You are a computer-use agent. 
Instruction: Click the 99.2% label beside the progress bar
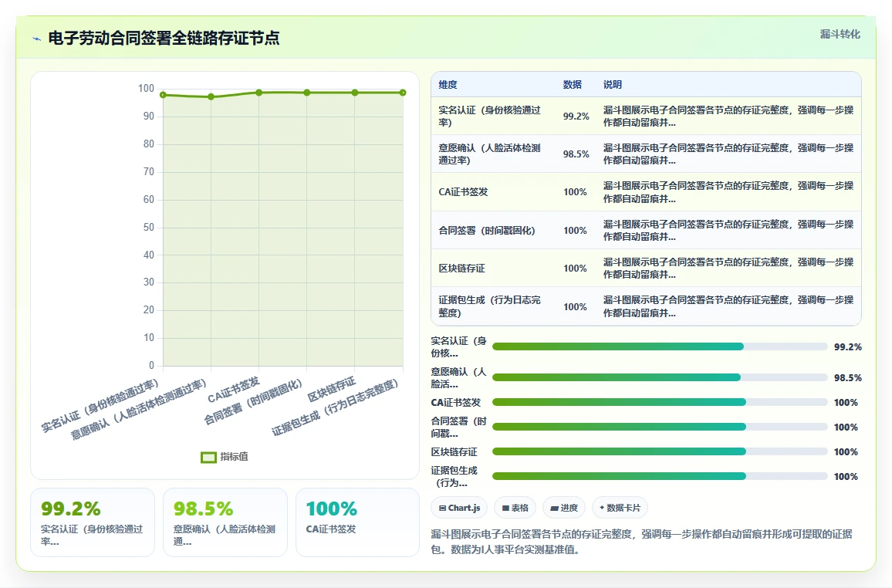[x=847, y=347]
